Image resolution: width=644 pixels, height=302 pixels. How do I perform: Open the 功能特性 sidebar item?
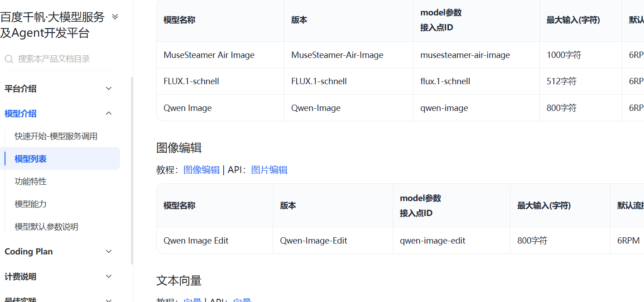[x=31, y=182]
